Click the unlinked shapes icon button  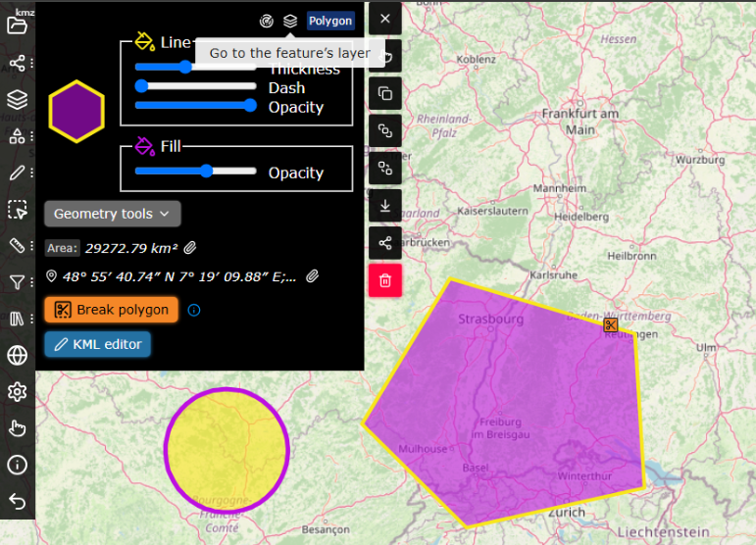tap(384, 169)
